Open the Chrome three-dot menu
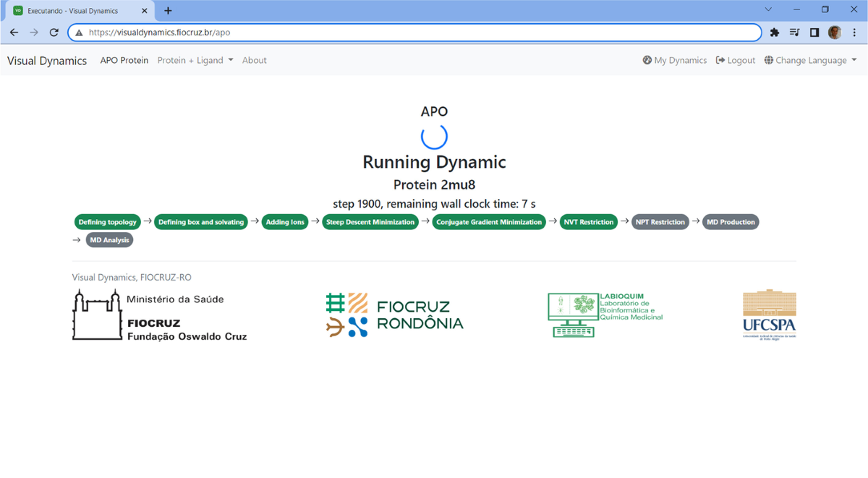The image size is (868, 478). pos(854,33)
